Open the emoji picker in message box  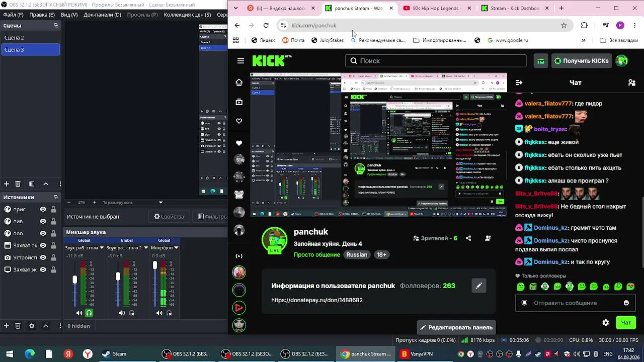coord(626,303)
